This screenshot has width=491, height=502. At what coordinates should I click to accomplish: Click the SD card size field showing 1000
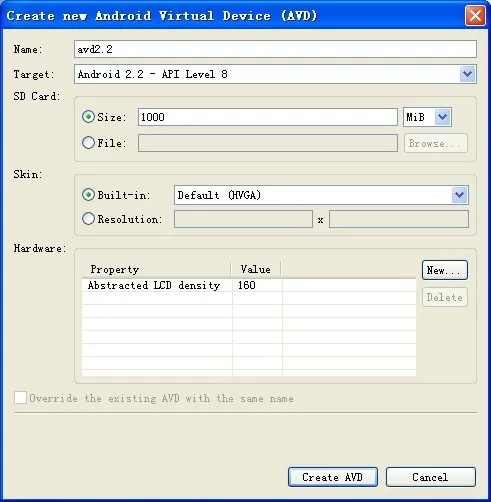[x=268, y=117]
